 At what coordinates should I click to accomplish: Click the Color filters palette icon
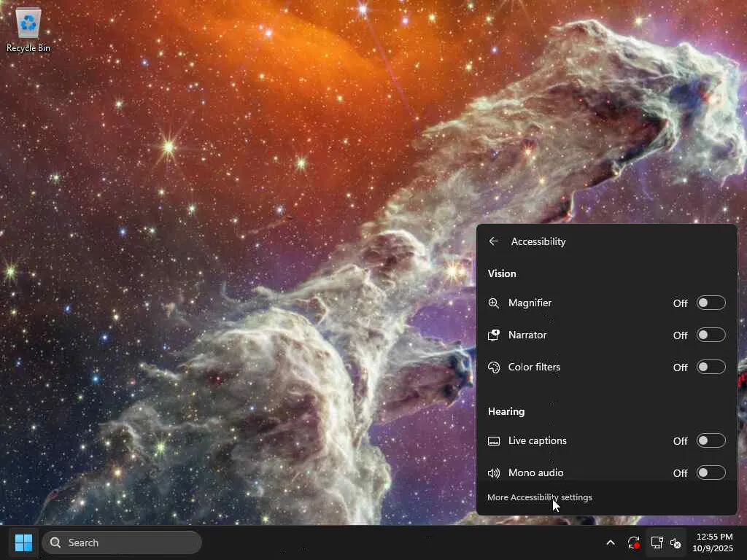tap(494, 367)
